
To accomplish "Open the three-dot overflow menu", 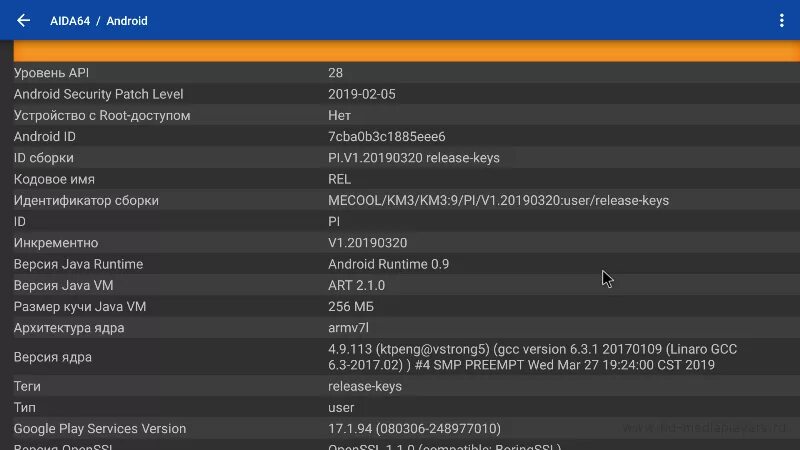I will [782, 20].
